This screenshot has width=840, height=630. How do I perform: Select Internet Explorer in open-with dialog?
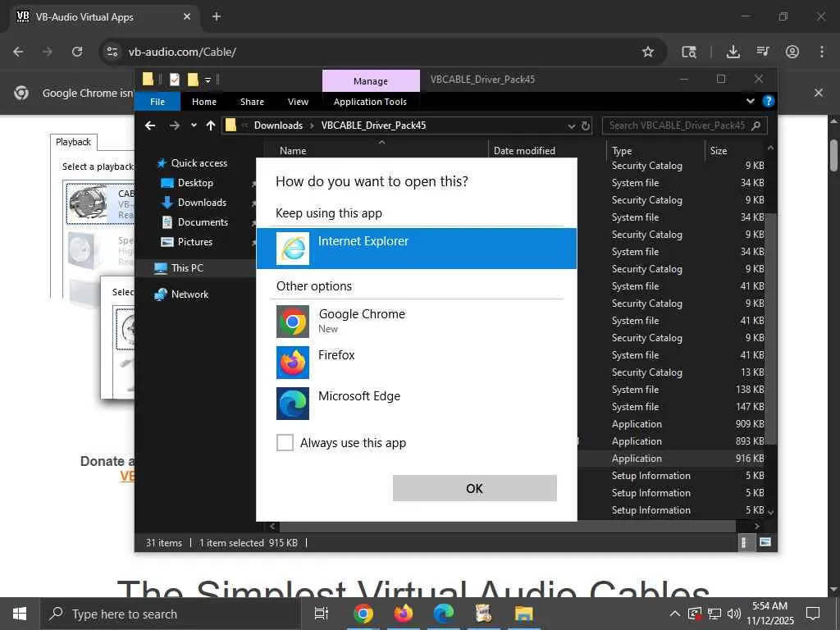coord(416,248)
